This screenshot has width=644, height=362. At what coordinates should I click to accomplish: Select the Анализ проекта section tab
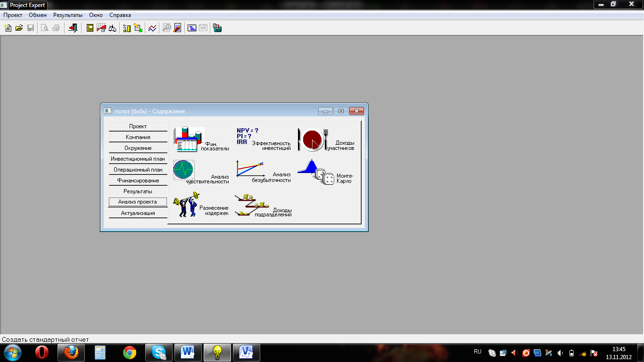(138, 202)
